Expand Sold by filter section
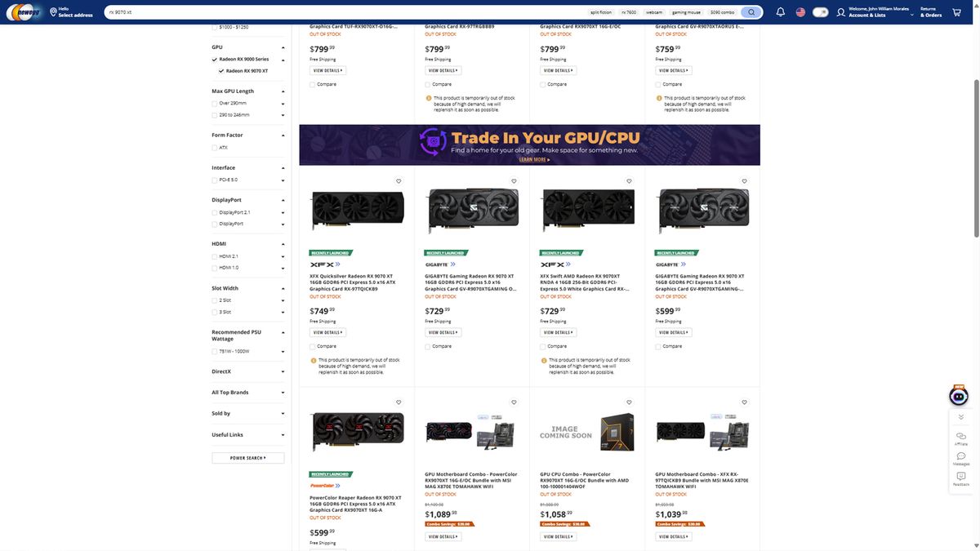This screenshot has width=980, height=551. pos(283,414)
